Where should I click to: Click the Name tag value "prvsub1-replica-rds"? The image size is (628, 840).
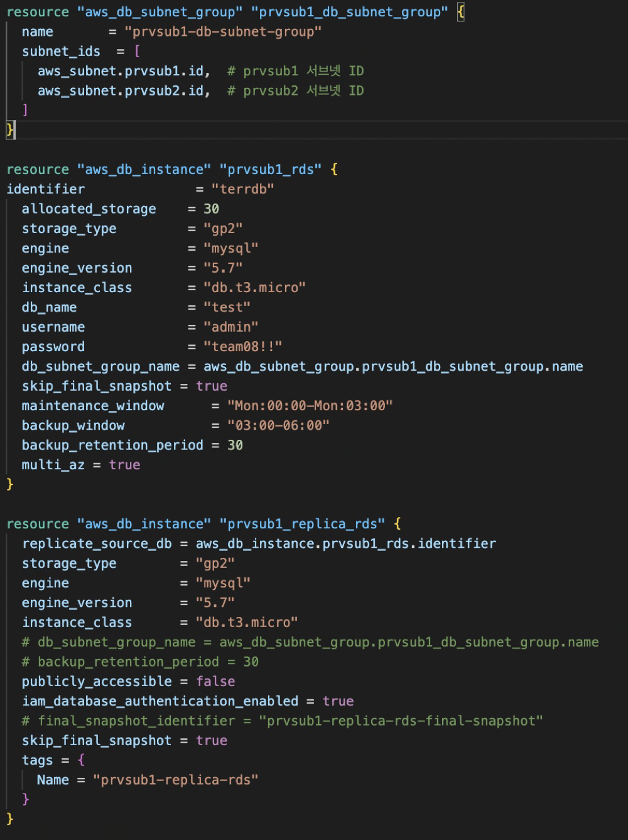click(x=175, y=780)
